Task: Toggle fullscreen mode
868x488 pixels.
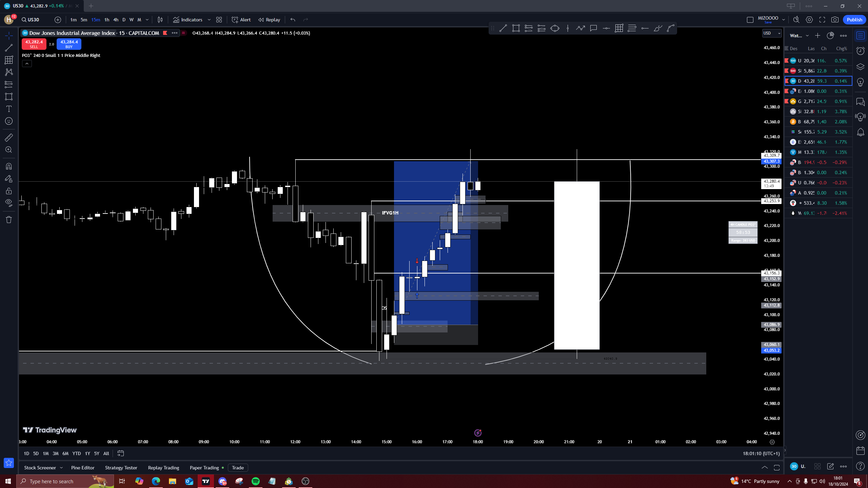Action: (x=822, y=20)
